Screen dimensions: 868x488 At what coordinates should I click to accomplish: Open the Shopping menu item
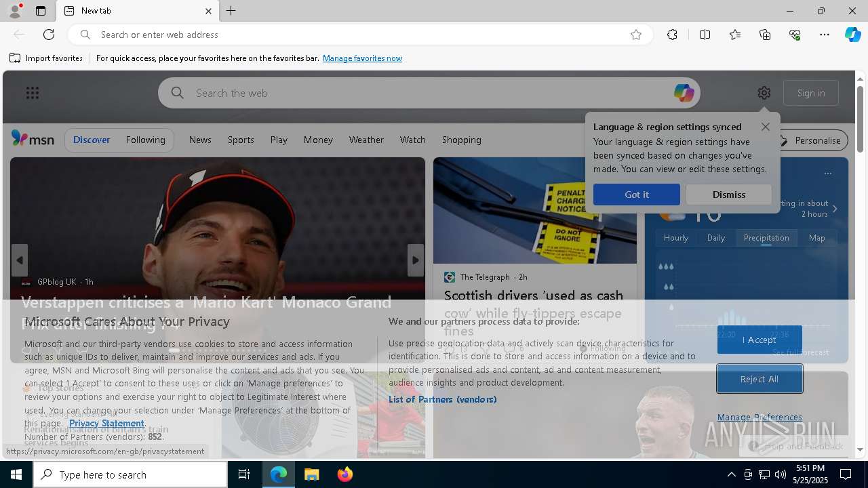[x=462, y=140]
